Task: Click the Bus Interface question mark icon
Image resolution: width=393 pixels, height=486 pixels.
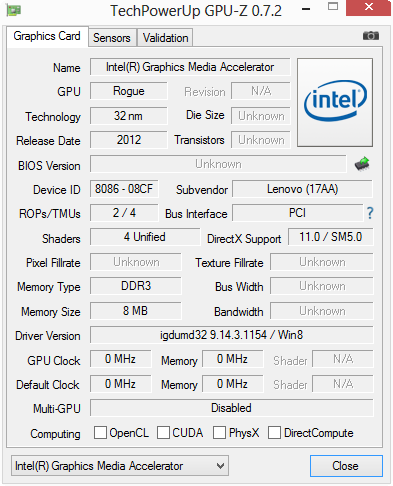Action: tap(370, 213)
